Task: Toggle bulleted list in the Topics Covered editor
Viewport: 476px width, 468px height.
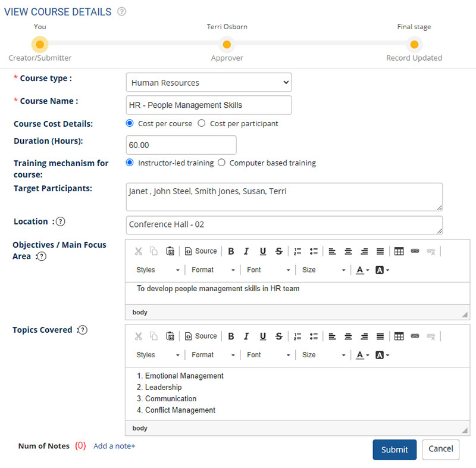Action: (x=314, y=336)
